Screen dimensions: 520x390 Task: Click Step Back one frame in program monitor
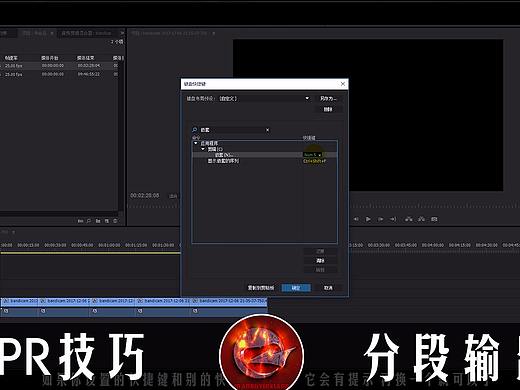point(356,219)
